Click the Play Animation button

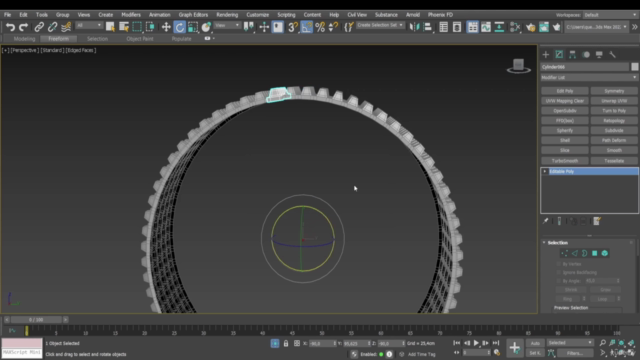[x=476, y=343]
